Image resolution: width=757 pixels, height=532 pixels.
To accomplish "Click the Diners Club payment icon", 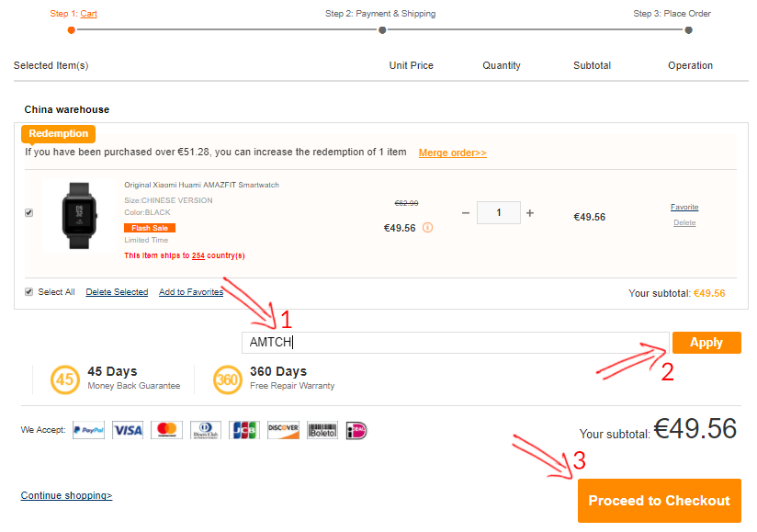I will click(206, 430).
